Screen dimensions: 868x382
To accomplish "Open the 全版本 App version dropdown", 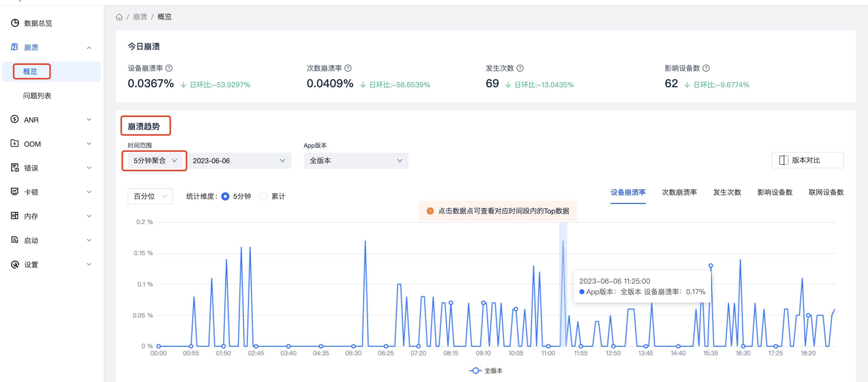I will [x=356, y=161].
